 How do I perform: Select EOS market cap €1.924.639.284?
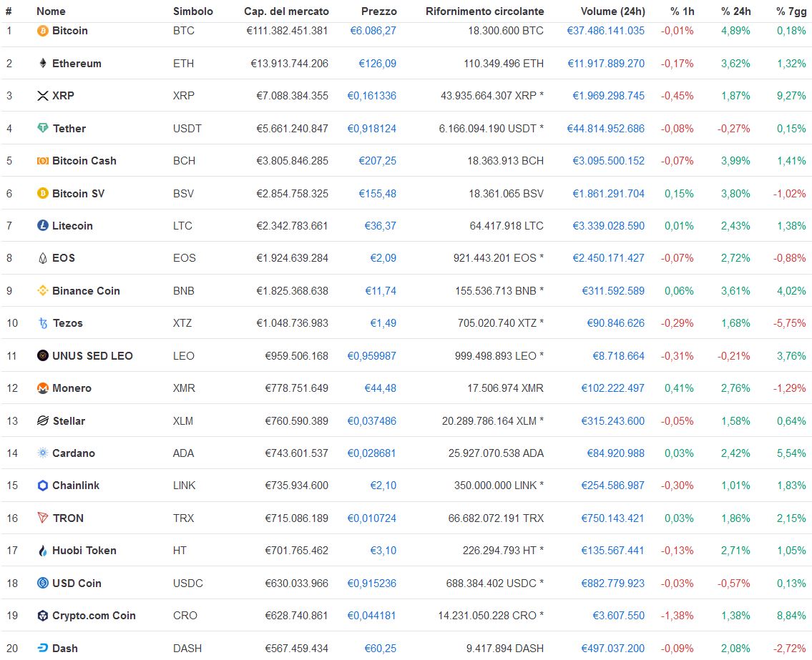coord(292,258)
